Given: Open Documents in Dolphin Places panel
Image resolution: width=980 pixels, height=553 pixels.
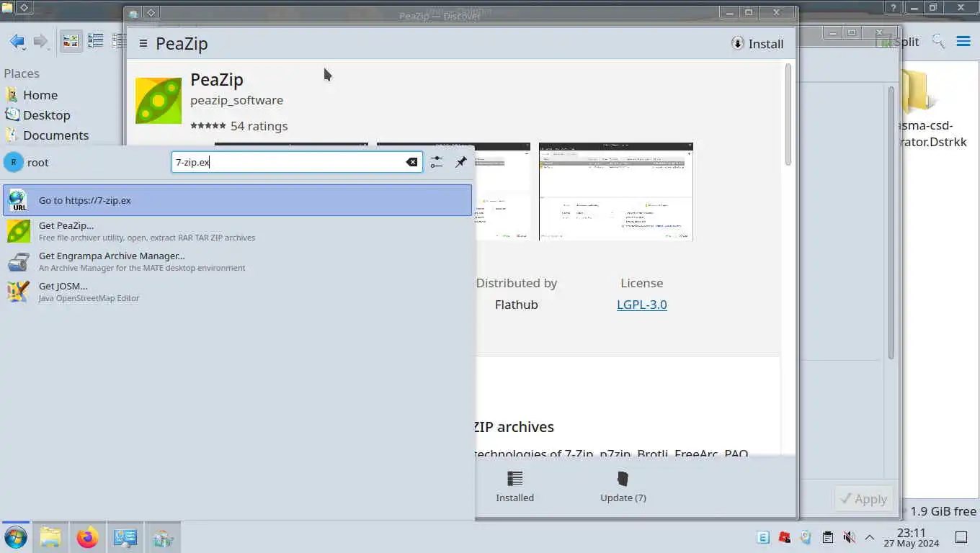Looking at the screenshot, I should coord(47,135).
